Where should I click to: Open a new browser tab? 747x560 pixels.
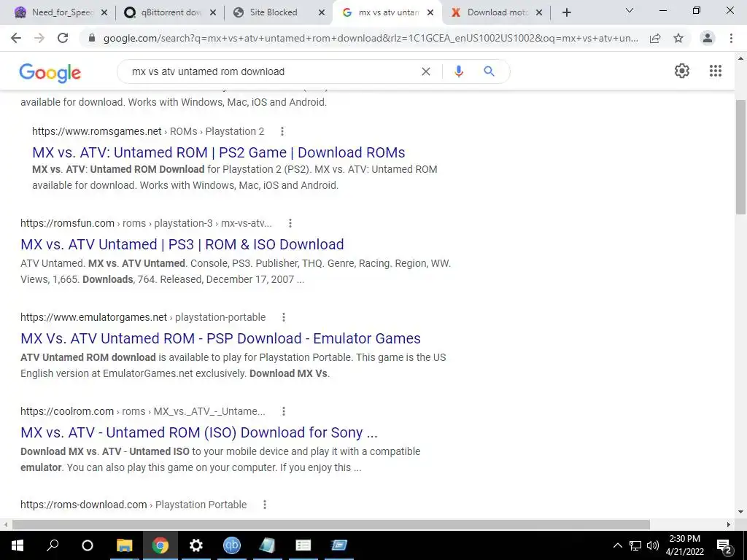pyautogui.click(x=566, y=12)
